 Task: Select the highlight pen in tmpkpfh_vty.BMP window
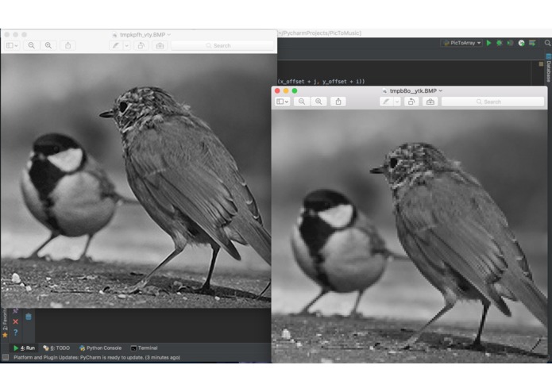(116, 45)
